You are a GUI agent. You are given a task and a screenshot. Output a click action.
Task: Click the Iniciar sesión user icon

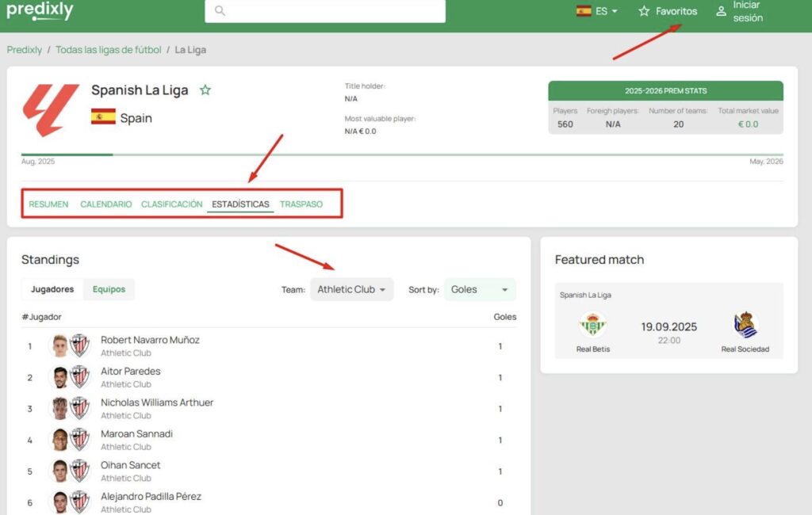[721, 11]
